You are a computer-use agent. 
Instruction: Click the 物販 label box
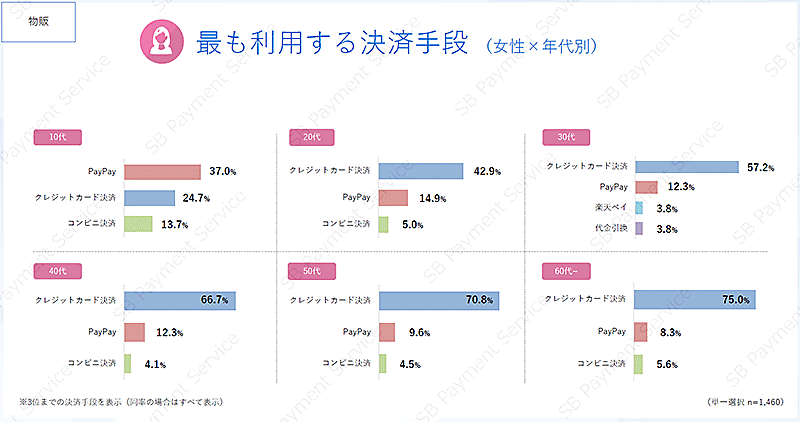[x=39, y=22]
